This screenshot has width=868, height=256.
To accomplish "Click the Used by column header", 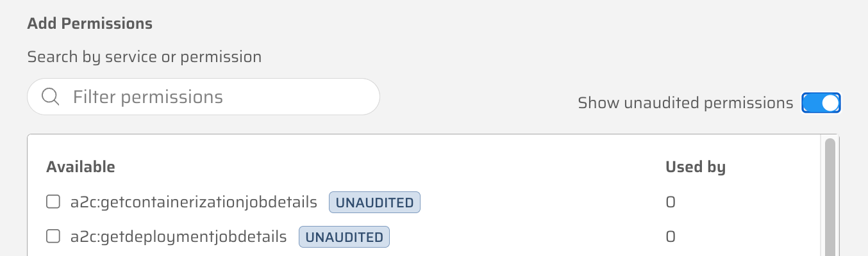I will point(696,168).
